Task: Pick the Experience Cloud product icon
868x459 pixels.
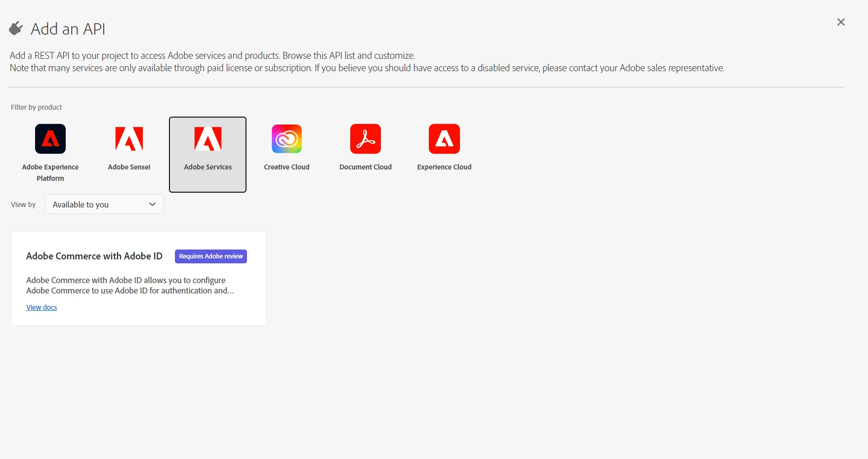Action: (x=444, y=139)
